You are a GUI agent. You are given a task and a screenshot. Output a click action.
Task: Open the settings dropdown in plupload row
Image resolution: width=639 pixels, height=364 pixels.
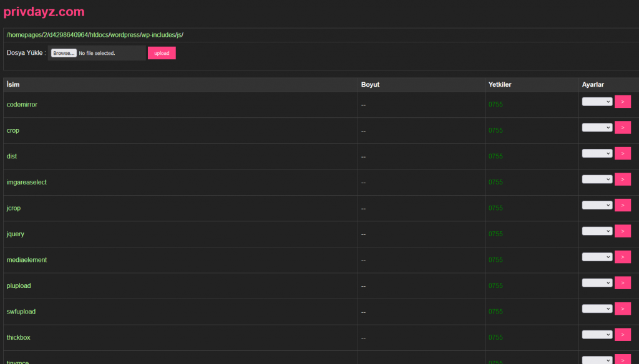click(x=597, y=282)
